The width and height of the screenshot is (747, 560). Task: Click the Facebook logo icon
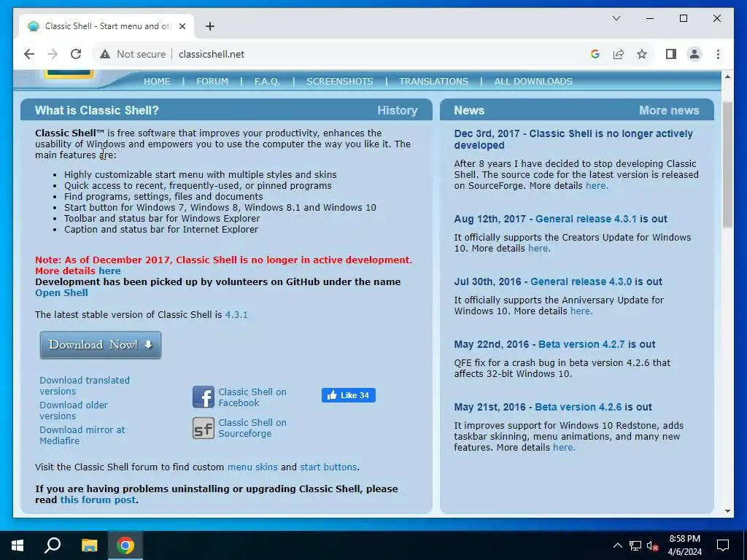coord(204,397)
